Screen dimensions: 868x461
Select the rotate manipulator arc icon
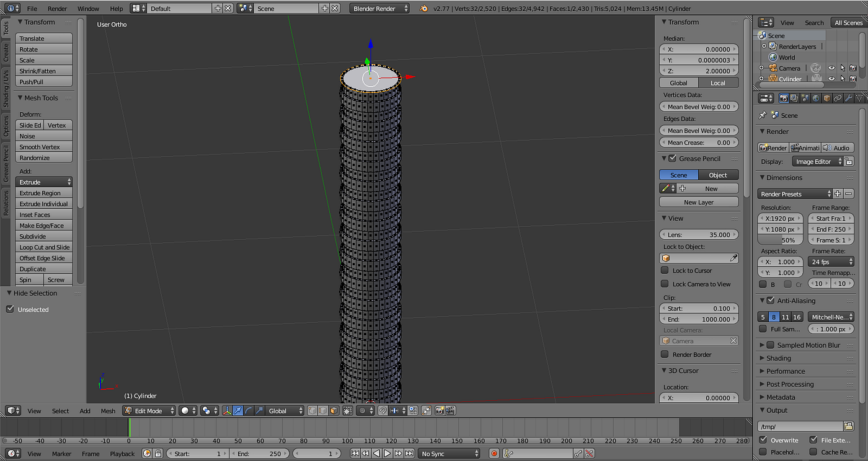click(249, 411)
